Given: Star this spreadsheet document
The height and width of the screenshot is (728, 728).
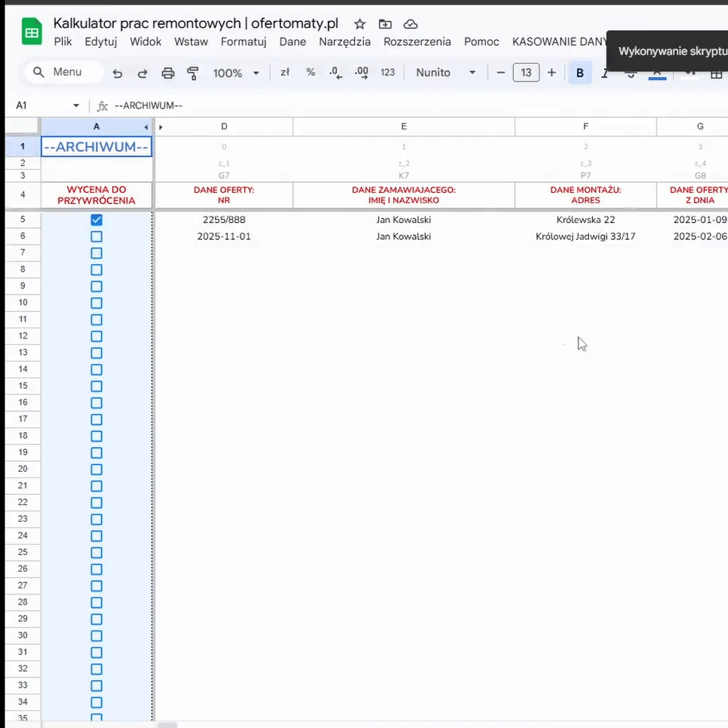Looking at the screenshot, I should tap(360, 24).
